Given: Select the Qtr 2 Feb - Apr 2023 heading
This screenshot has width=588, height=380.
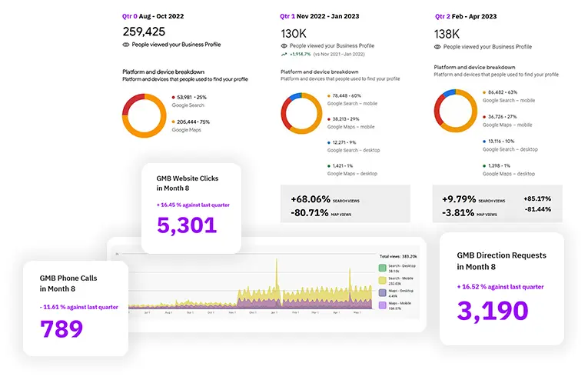Looking at the screenshot, I should coord(466,16).
